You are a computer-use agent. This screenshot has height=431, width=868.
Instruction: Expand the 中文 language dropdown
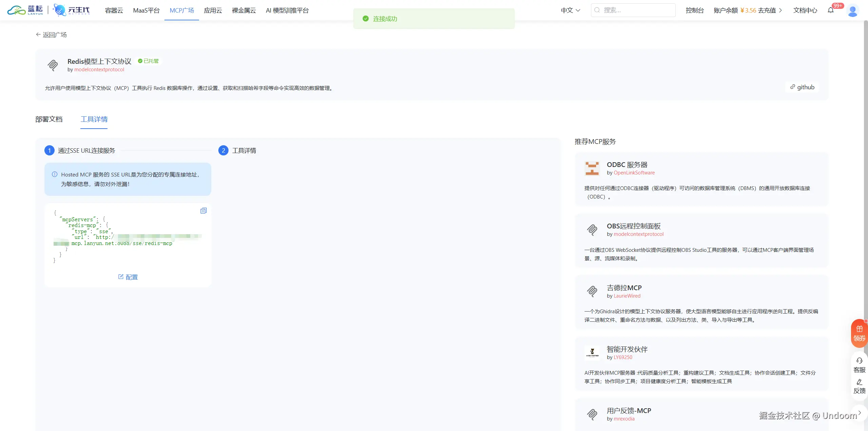(570, 10)
